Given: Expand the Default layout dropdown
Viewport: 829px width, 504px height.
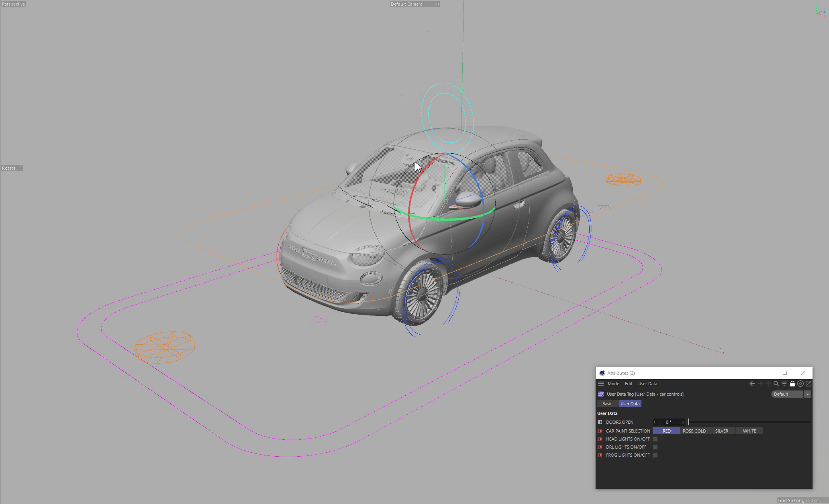Looking at the screenshot, I should 807,394.
